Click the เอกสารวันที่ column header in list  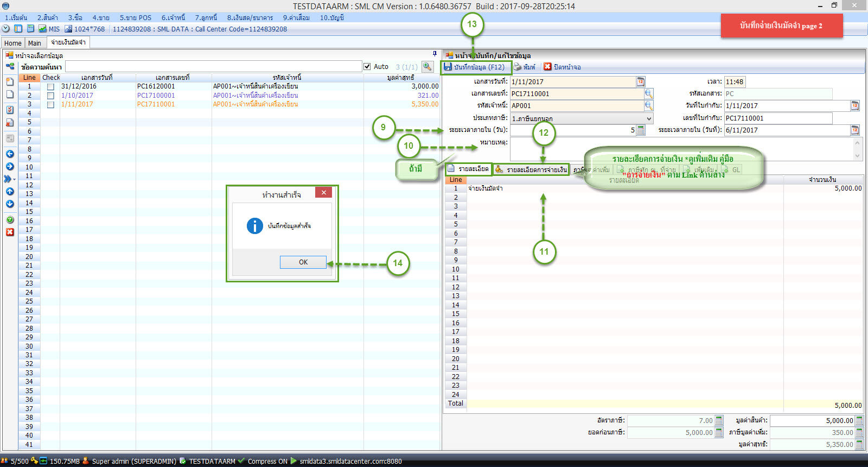[x=98, y=78]
